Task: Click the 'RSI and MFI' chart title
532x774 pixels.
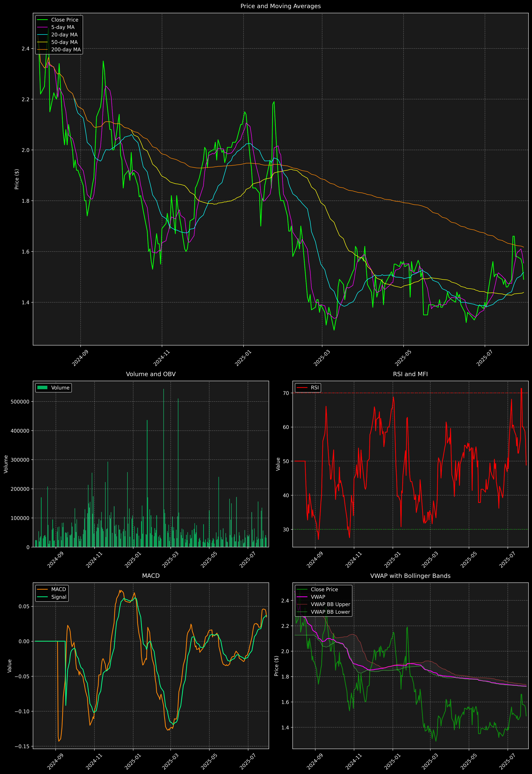Action: (x=410, y=374)
